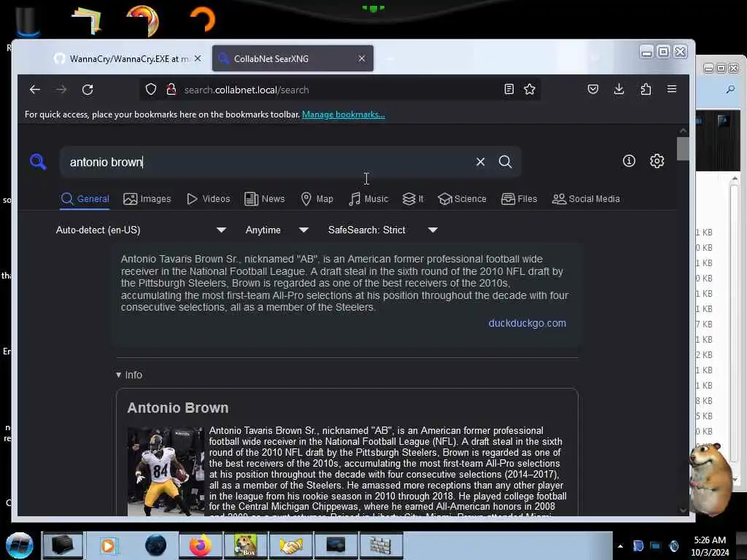Select the Map search category
Screen dimensions: 747x560
point(317,199)
